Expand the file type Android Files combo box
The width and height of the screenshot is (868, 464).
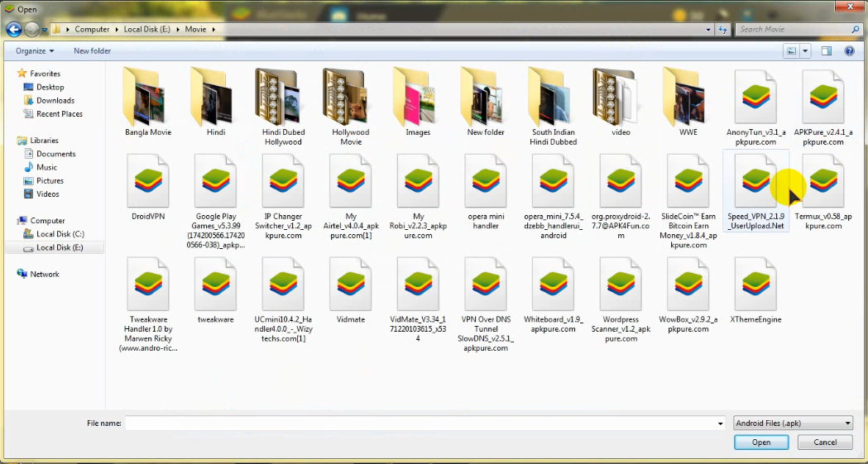tap(793, 423)
